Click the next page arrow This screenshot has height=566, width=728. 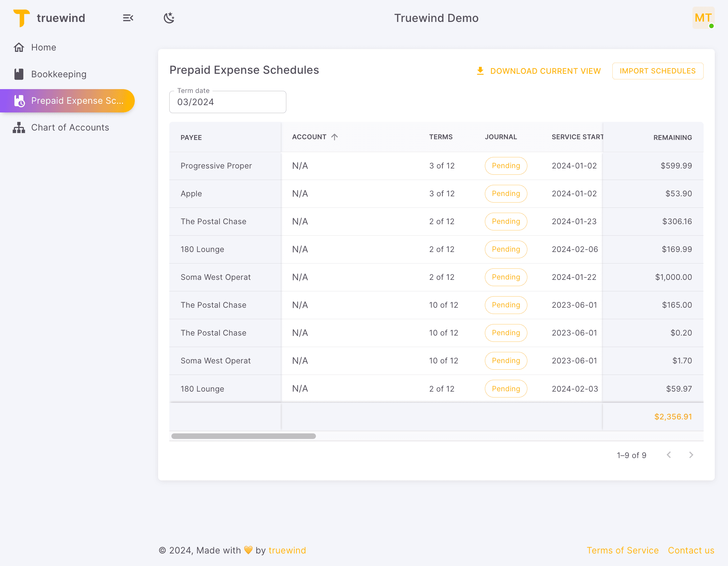coord(691,455)
